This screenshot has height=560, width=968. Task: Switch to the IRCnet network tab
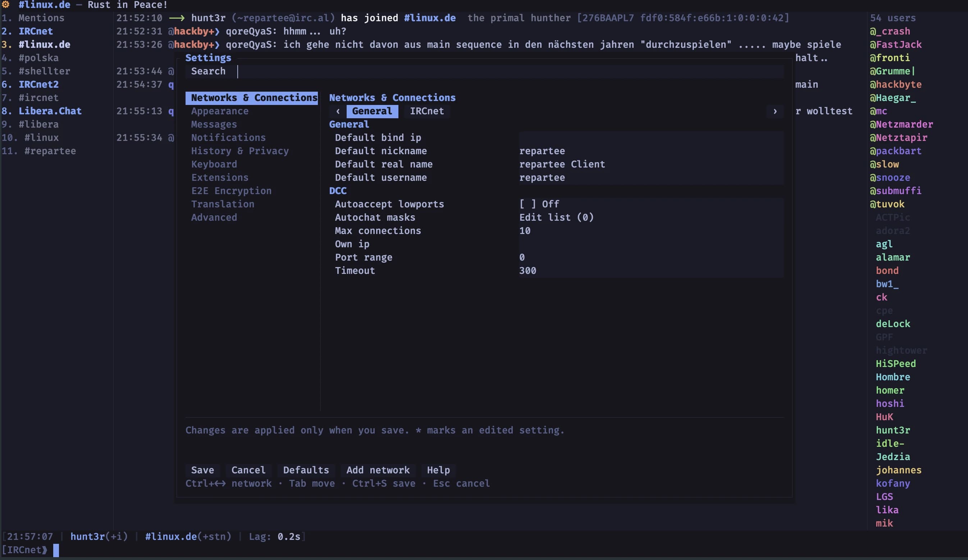pyautogui.click(x=426, y=111)
